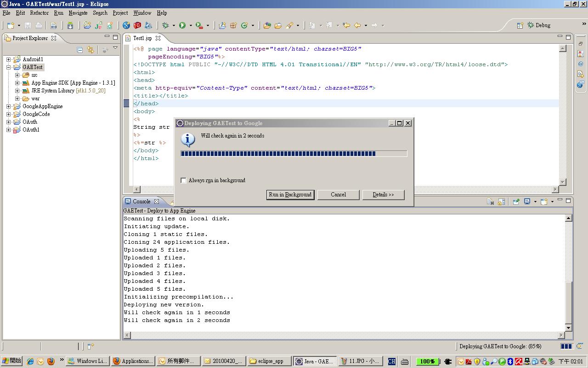Click the Start button on taskbar
Viewport: 588px width, 368px height.
coord(11,361)
